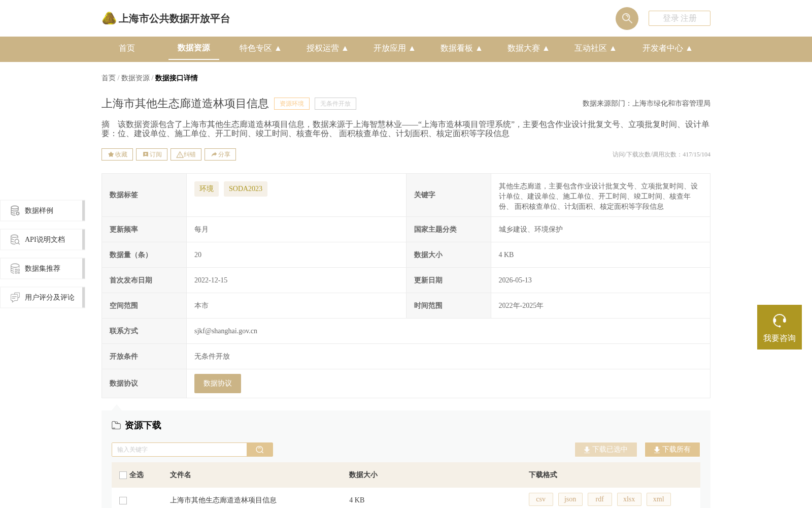This screenshot has width=812, height=508.
Task: Click the 资源下载 section heading
Action: [143, 426]
